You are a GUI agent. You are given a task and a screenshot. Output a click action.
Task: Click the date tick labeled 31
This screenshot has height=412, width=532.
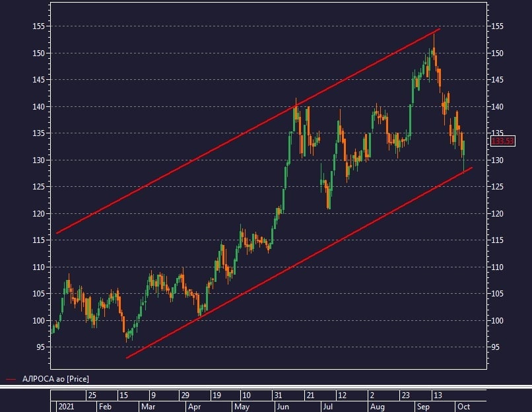point(278,395)
